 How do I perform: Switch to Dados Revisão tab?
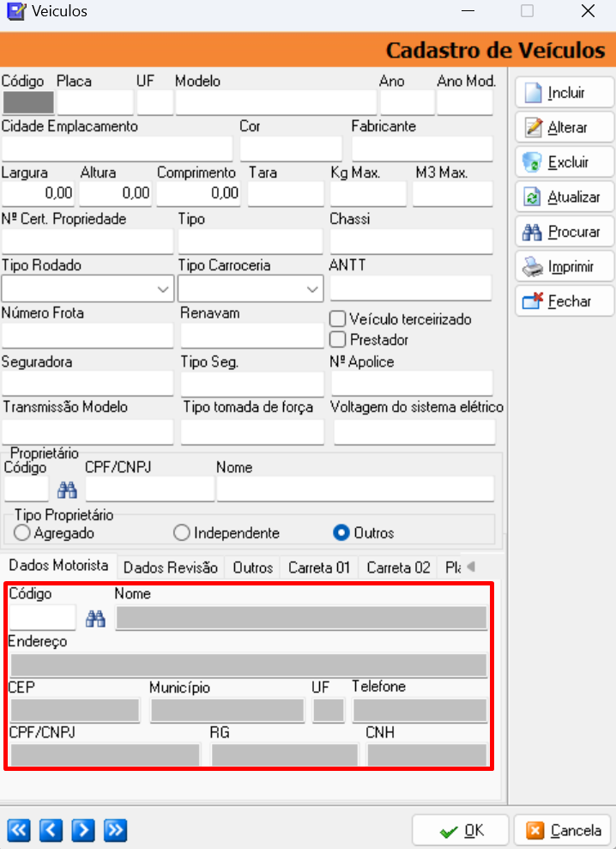tap(171, 567)
